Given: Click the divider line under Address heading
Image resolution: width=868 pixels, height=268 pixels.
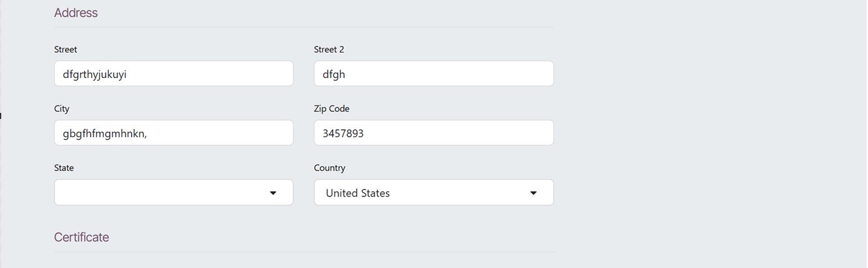Looking at the screenshot, I should 303,27.
